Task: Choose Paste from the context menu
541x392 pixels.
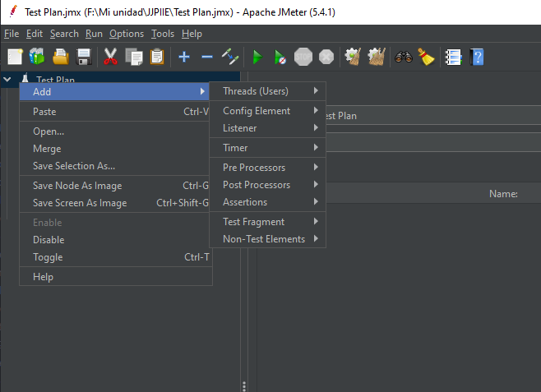Action: [x=114, y=112]
